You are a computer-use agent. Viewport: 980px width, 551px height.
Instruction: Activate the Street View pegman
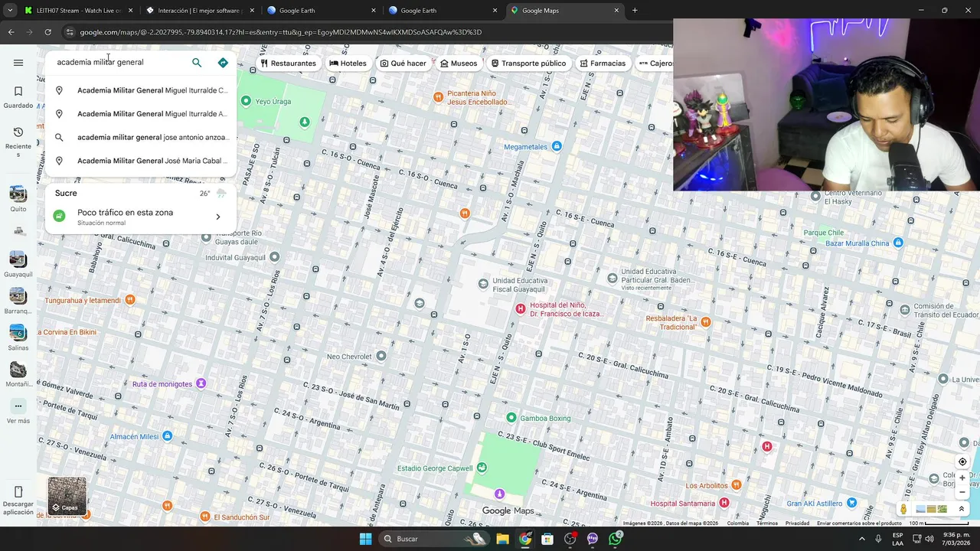pos(903,509)
